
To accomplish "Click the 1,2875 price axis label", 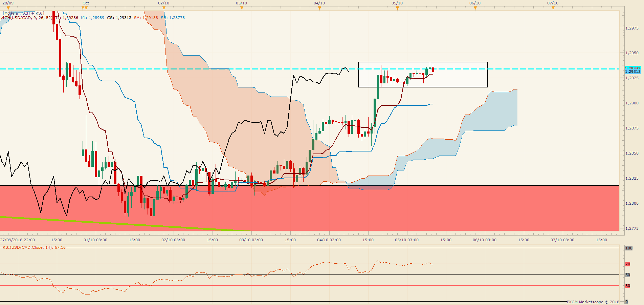I will tap(632, 128).
